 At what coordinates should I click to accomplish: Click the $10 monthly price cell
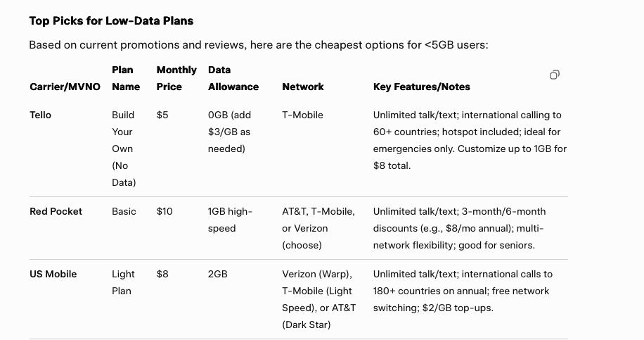[165, 211]
